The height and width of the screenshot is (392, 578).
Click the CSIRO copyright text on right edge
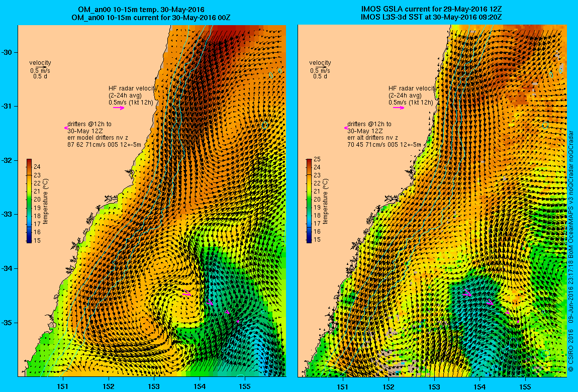(x=571, y=251)
